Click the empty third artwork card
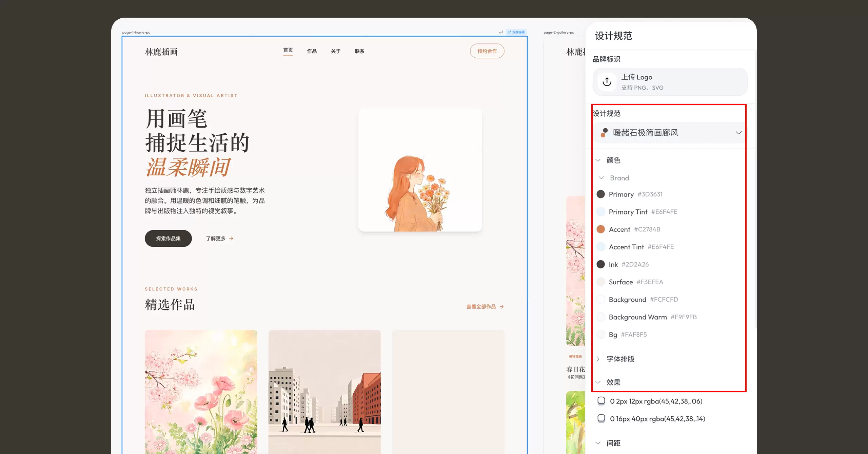The width and height of the screenshot is (868, 454). click(x=448, y=392)
